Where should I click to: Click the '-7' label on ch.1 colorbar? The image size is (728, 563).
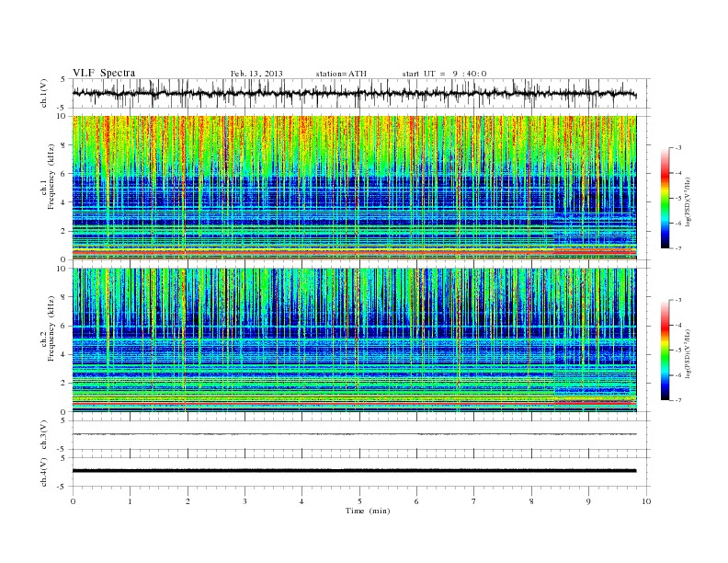tap(677, 248)
